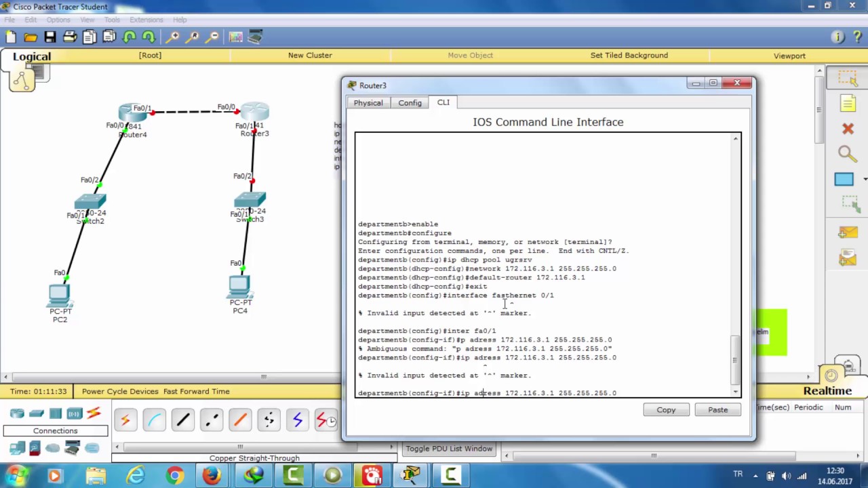Open the Edit menu
The width and height of the screenshot is (868, 488).
[x=31, y=20]
